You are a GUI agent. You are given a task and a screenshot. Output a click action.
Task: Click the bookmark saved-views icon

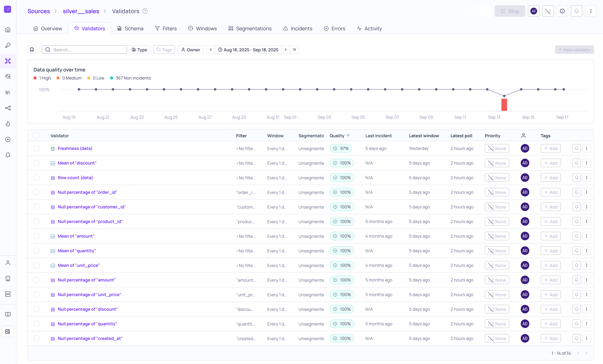pos(32,50)
